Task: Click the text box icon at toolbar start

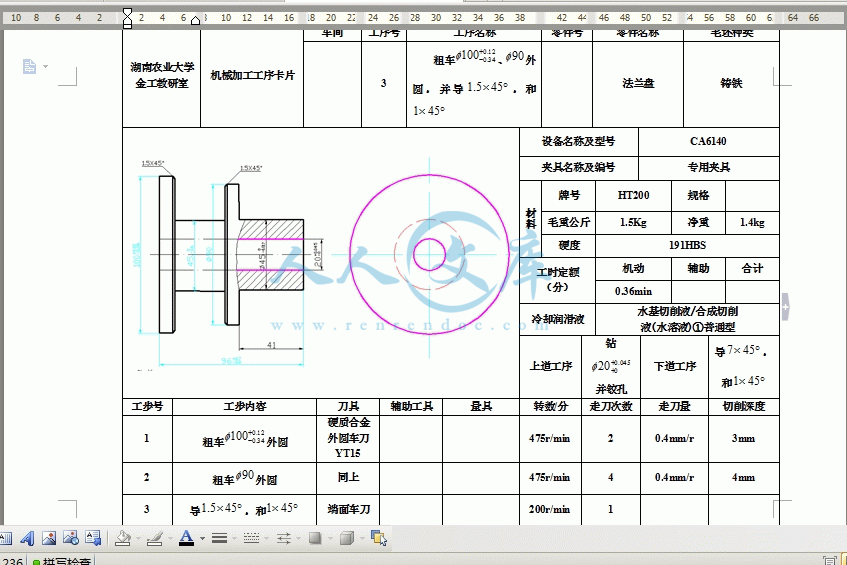Action: click(x=5, y=538)
